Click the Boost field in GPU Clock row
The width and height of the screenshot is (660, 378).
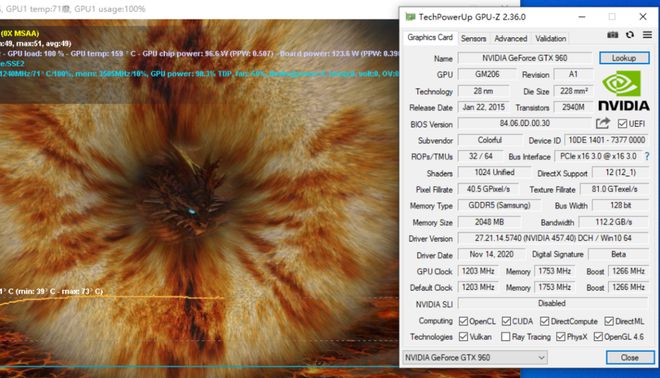point(628,271)
